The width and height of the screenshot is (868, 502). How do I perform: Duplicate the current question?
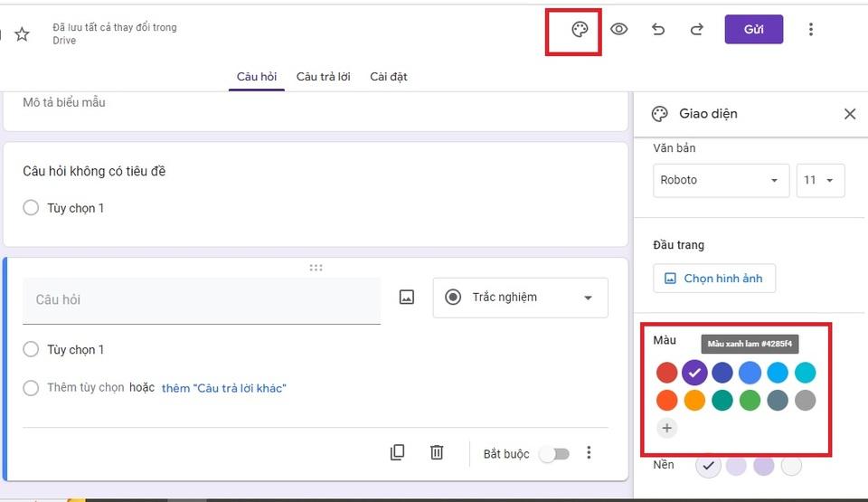tap(397, 452)
